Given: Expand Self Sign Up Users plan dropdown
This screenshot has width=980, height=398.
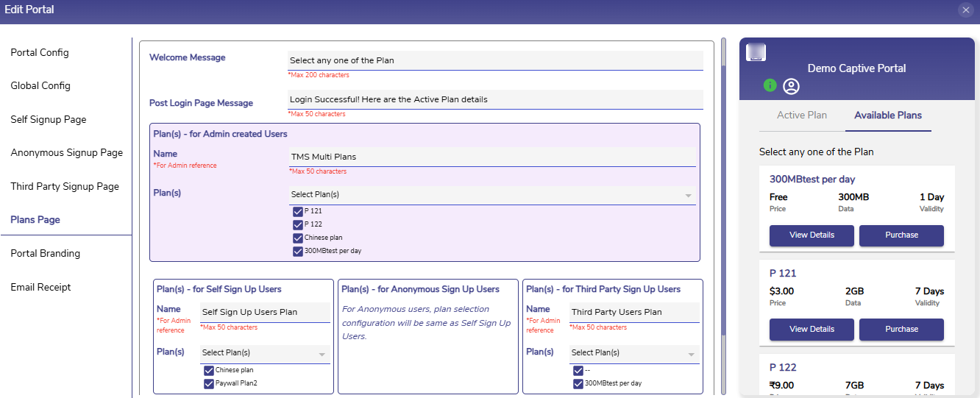Looking at the screenshot, I should [x=265, y=354].
